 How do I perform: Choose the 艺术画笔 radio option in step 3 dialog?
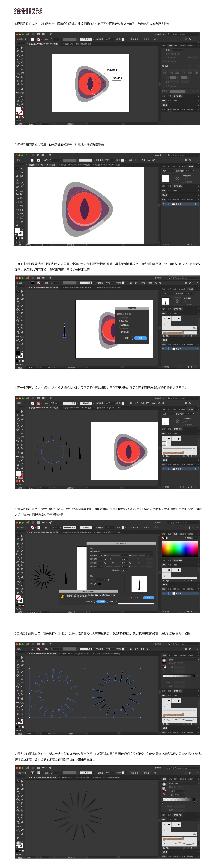124,332
